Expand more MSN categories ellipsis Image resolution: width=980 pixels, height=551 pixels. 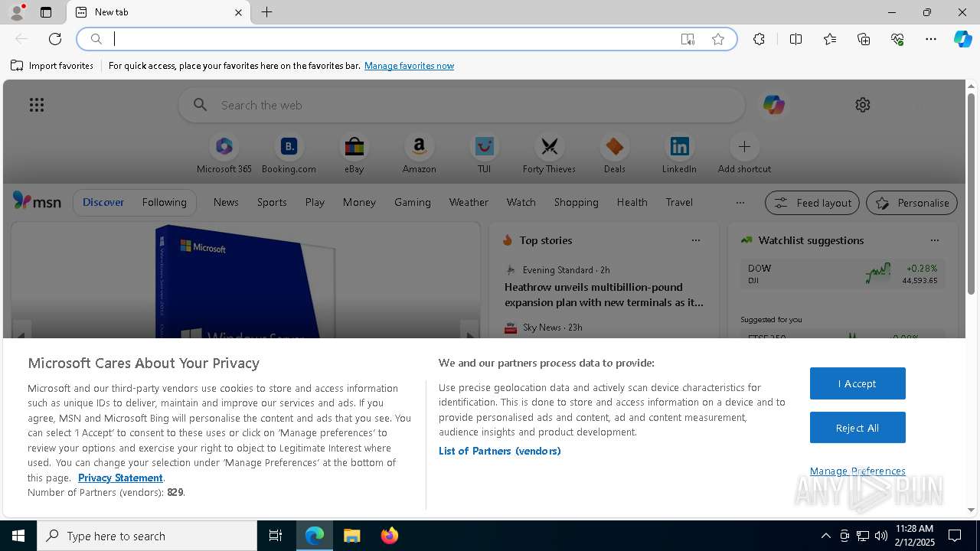740,202
